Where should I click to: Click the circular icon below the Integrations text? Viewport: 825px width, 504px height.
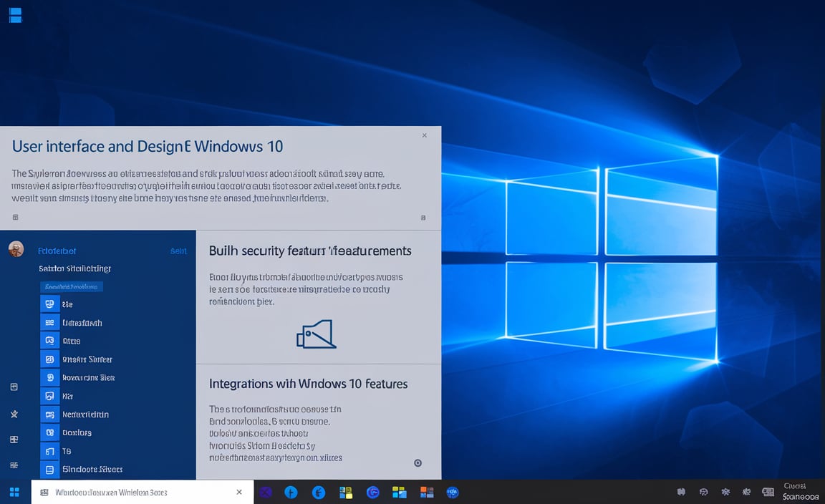418,463
